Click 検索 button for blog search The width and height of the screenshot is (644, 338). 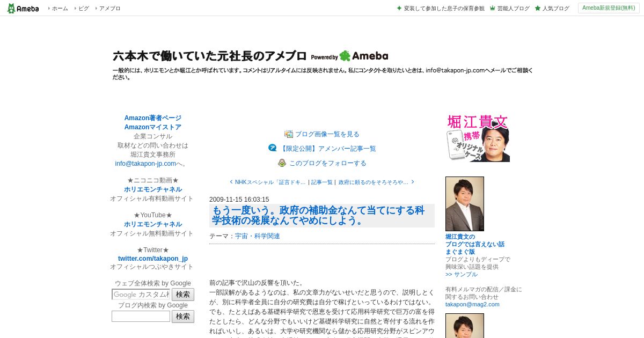click(183, 317)
